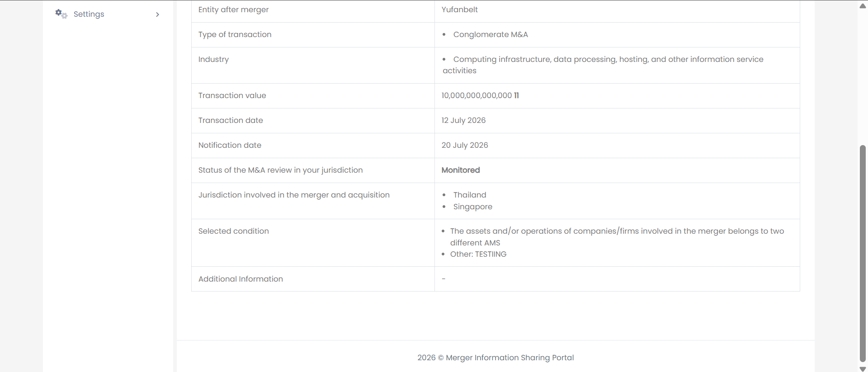Click the Settings gear icon
The height and width of the screenshot is (372, 868).
61,14
